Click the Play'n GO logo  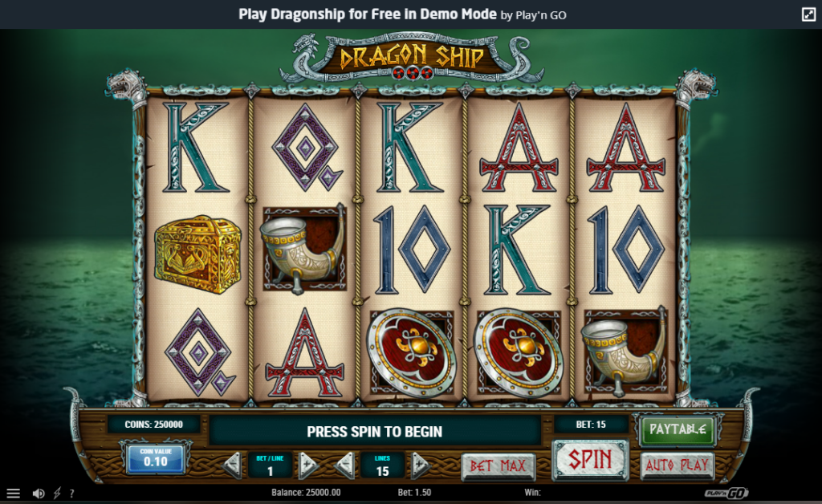tap(726, 493)
